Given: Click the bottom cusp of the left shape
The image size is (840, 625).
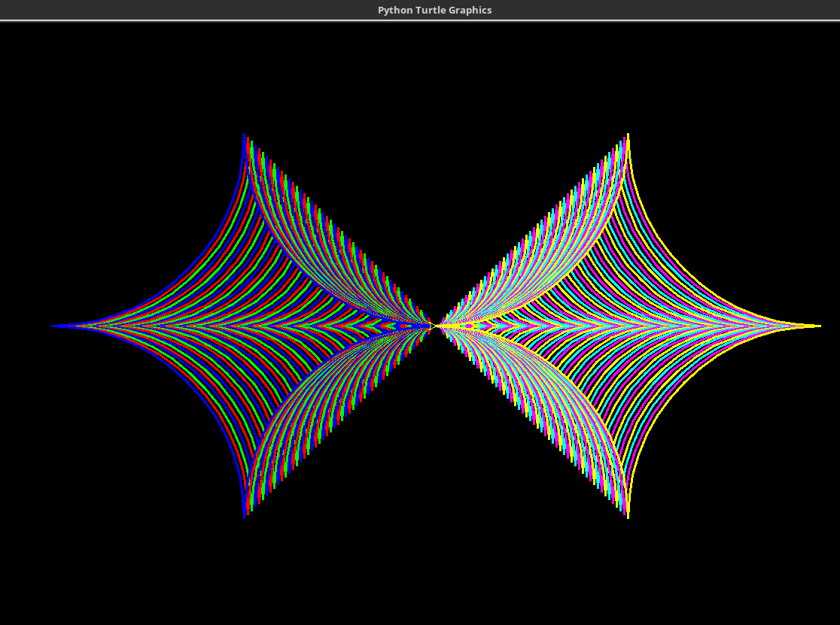Looking at the screenshot, I should coord(245,514).
